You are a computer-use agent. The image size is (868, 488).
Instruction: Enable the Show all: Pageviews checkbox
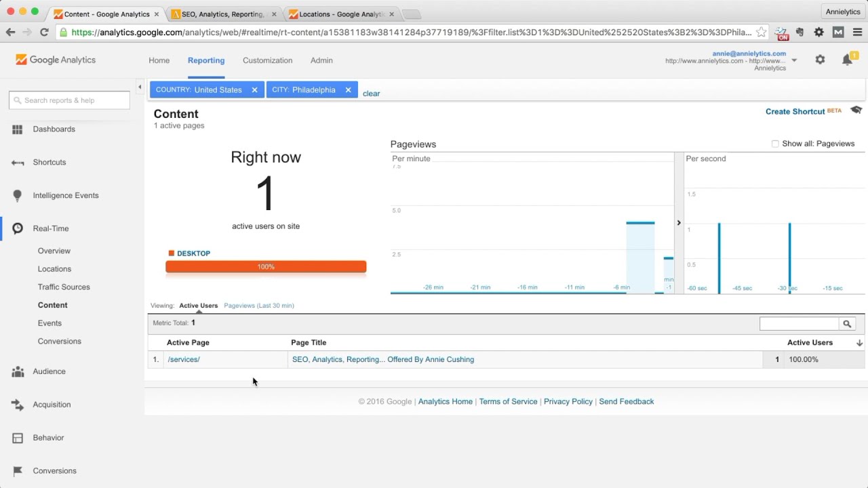775,144
